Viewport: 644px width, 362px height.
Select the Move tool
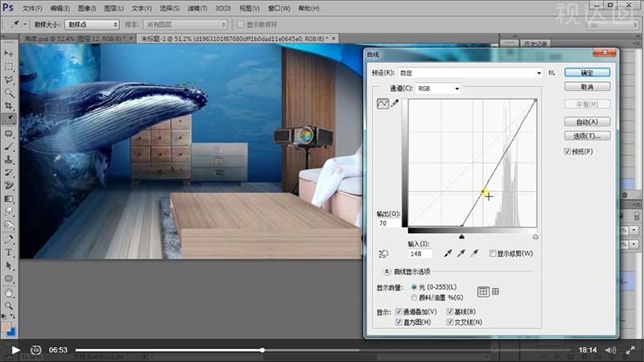(x=9, y=53)
